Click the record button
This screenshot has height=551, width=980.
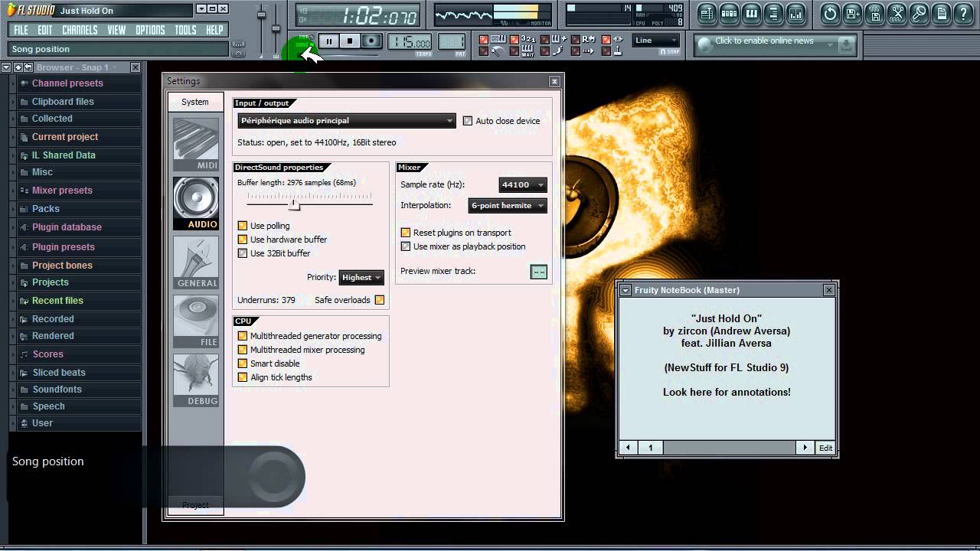point(371,41)
